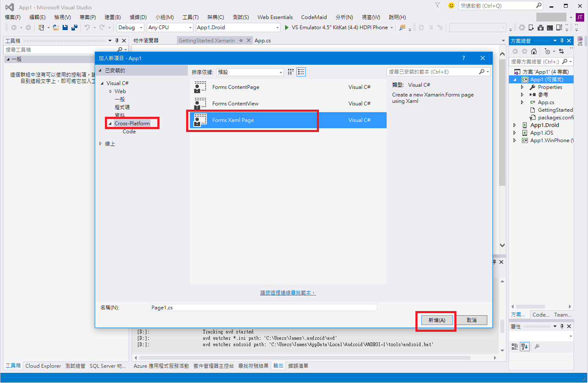Click the green Start debugging play icon
588x383 pixels.
(x=286, y=28)
